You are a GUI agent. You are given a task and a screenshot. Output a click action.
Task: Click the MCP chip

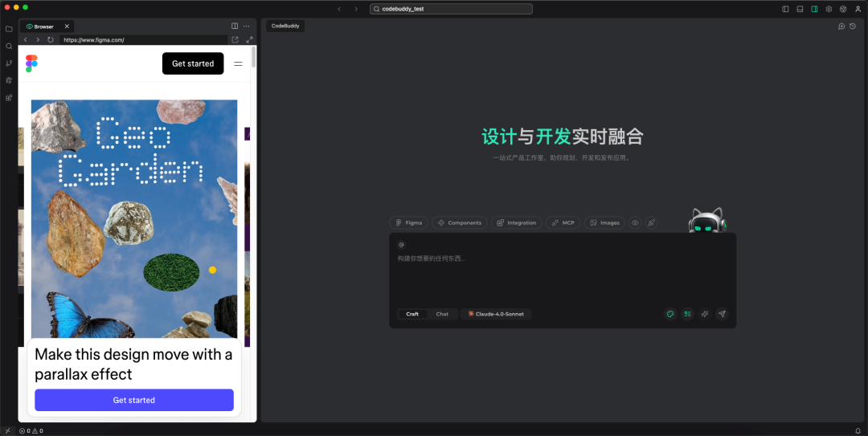[x=563, y=222]
